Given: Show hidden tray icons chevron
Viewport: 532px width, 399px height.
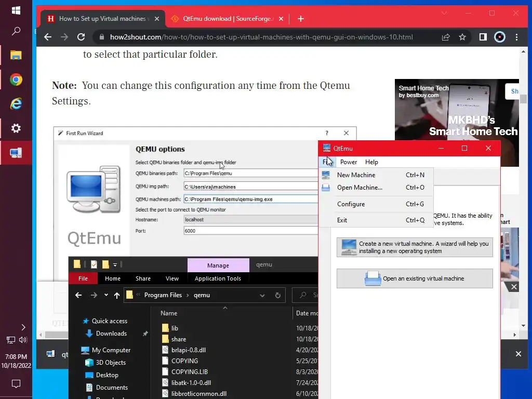Looking at the screenshot, I should [x=23, y=327].
